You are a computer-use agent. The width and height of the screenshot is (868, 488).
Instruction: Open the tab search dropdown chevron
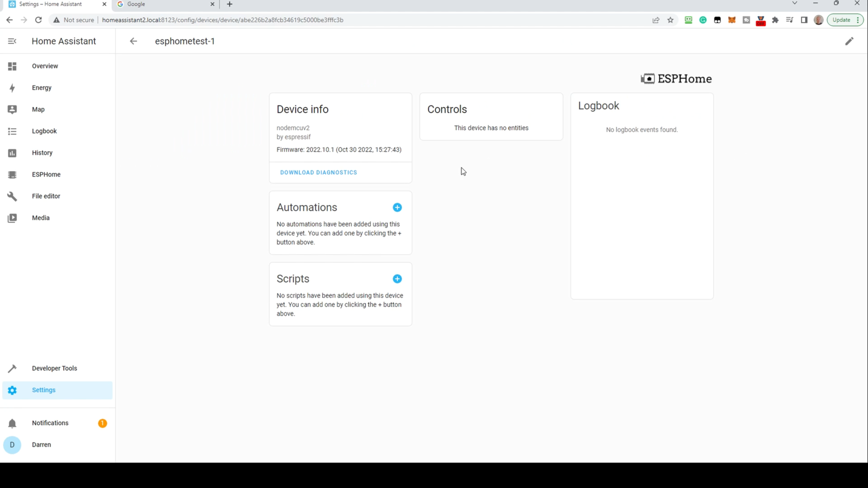795,3
